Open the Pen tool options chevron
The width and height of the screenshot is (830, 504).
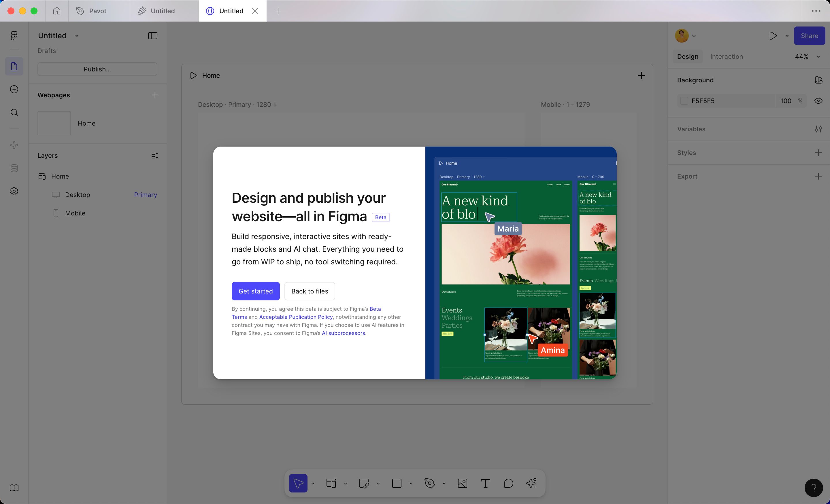click(x=444, y=484)
